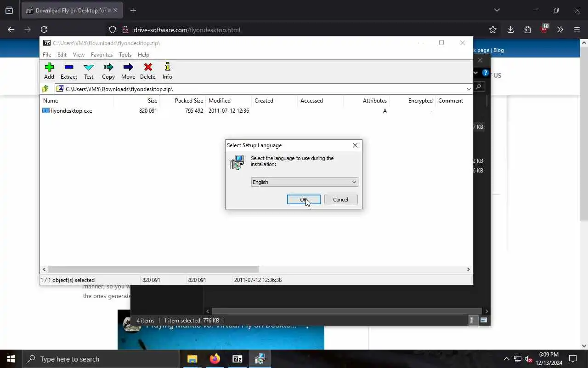588x368 pixels.
Task: Click the Firefox back arrow
Action: 11,30
